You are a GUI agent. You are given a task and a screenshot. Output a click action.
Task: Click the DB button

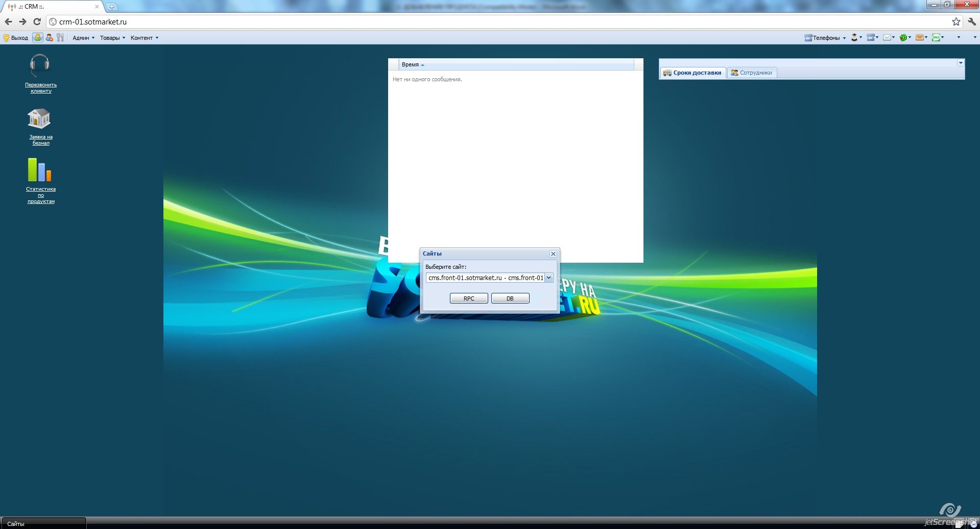[510, 298]
